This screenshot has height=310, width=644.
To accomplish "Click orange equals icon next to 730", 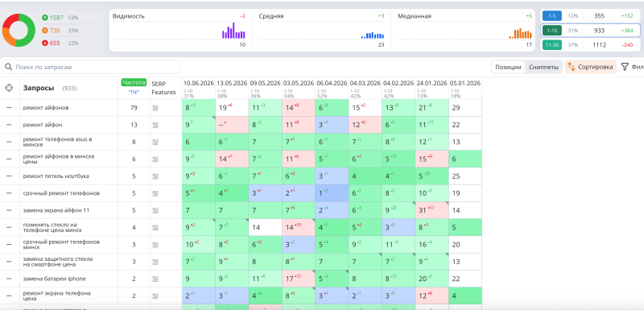I will pyautogui.click(x=45, y=31).
